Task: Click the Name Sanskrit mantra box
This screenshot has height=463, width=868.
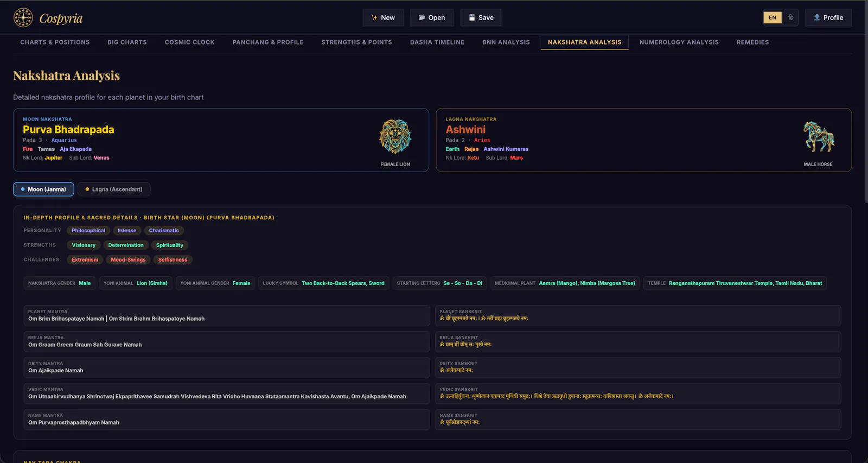Action: pyautogui.click(x=638, y=420)
